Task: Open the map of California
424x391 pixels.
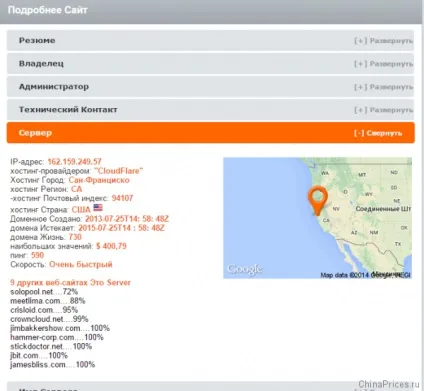Action: tap(317, 218)
